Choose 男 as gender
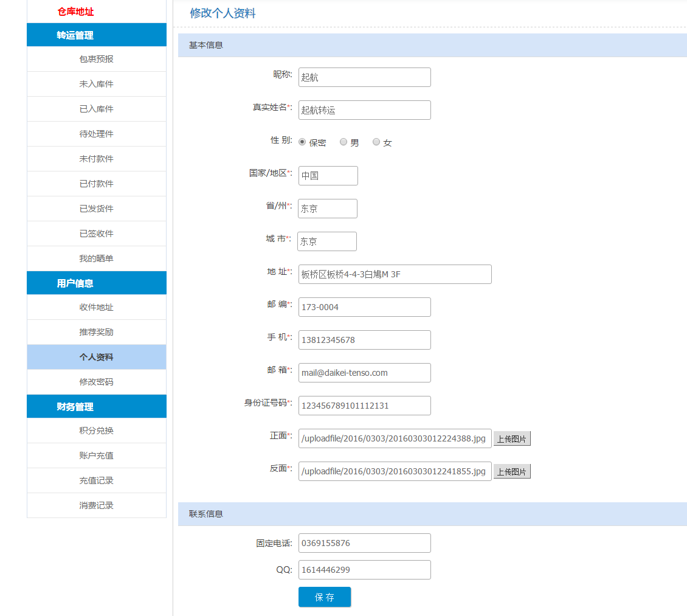The image size is (687, 616). (343, 142)
